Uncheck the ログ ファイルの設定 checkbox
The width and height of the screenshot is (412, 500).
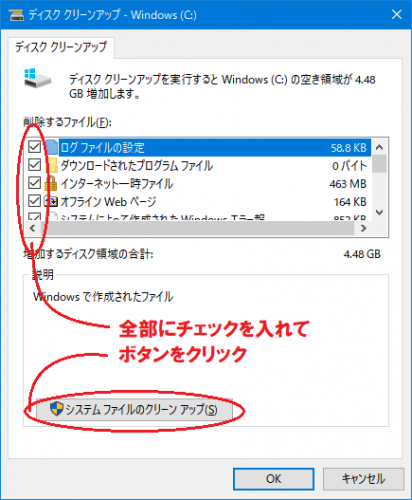[34, 147]
